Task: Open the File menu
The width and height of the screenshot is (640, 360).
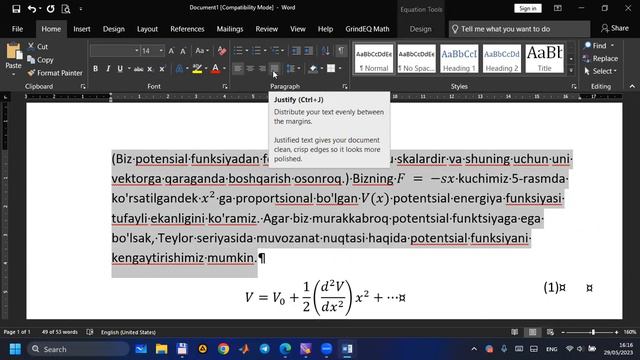Action: pyautogui.click(x=18, y=29)
